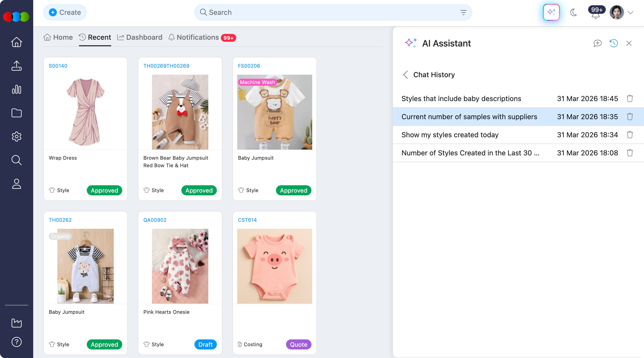This screenshot has height=358, width=644.
Task: Open style S00140 Wrap Dress link
Action: (x=58, y=66)
